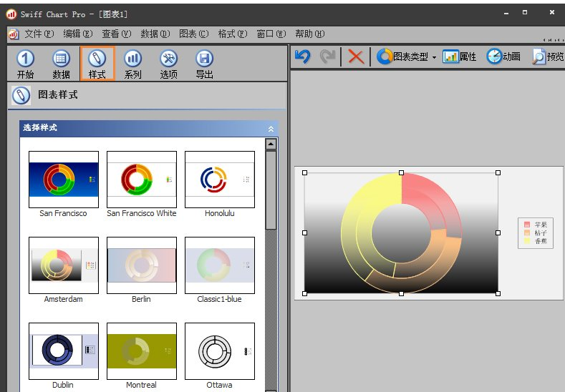Open 属性 (Properties) in the toolbar
The height and width of the screenshot is (392, 565).
[459, 57]
